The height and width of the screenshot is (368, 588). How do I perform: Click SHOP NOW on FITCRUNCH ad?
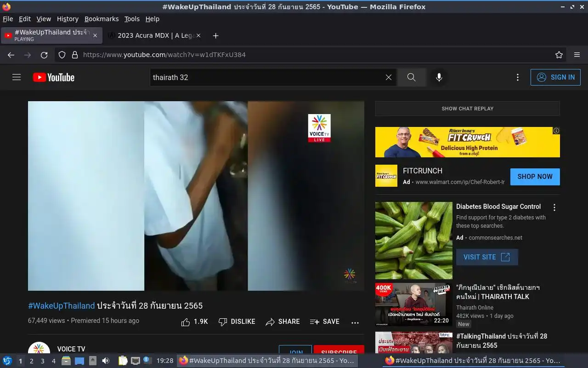(x=535, y=177)
